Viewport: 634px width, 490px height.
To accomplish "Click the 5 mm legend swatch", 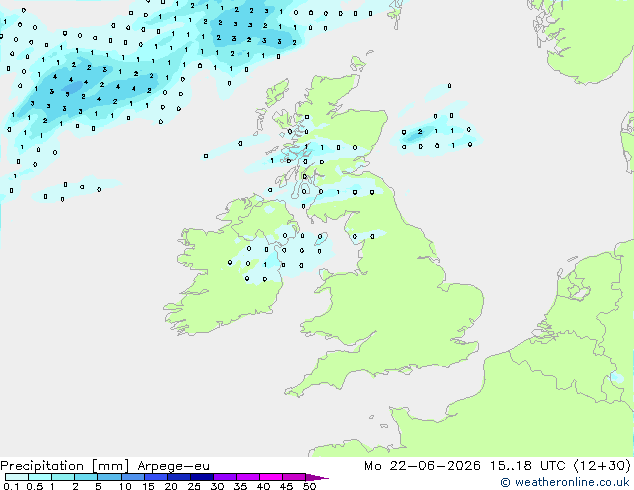I will click(109, 477).
